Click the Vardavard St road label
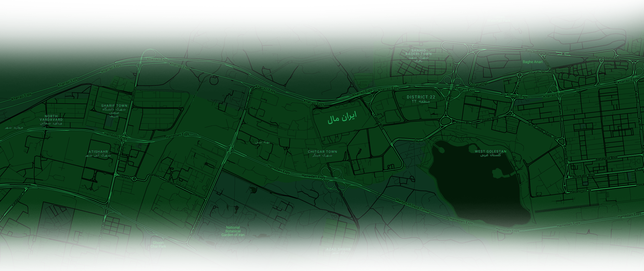Viewport: 644px width, 271px height. click(x=18, y=199)
